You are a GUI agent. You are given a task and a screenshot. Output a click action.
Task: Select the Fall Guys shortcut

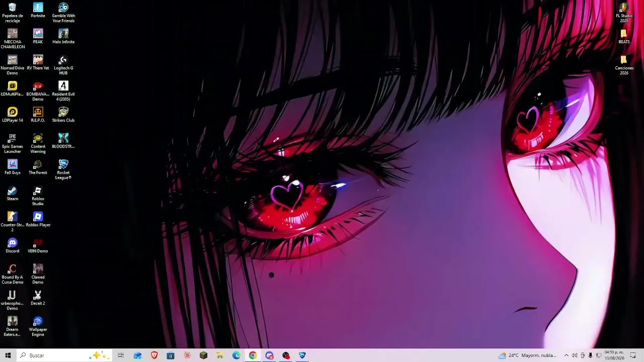click(13, 167)
